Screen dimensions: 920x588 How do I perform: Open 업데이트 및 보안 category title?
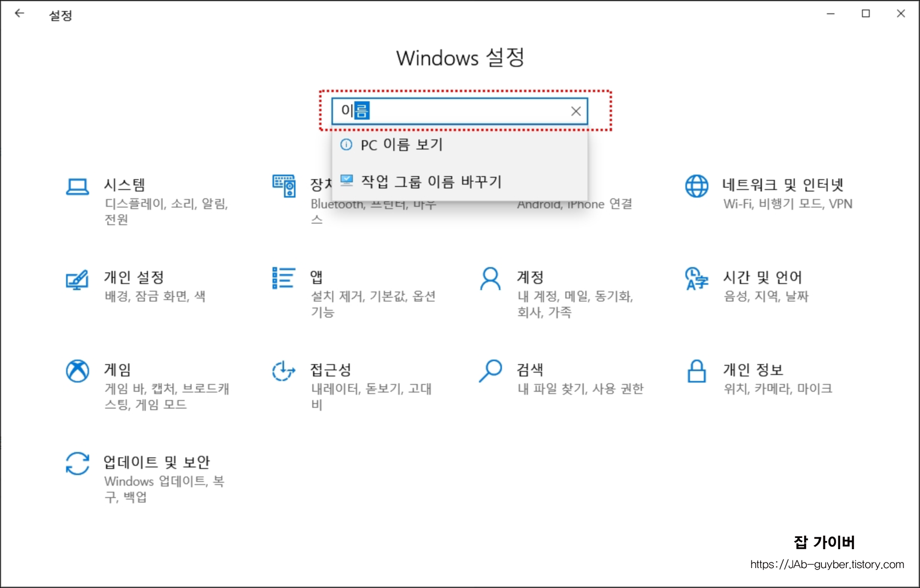pyautogui.click(x=156, y=462)
